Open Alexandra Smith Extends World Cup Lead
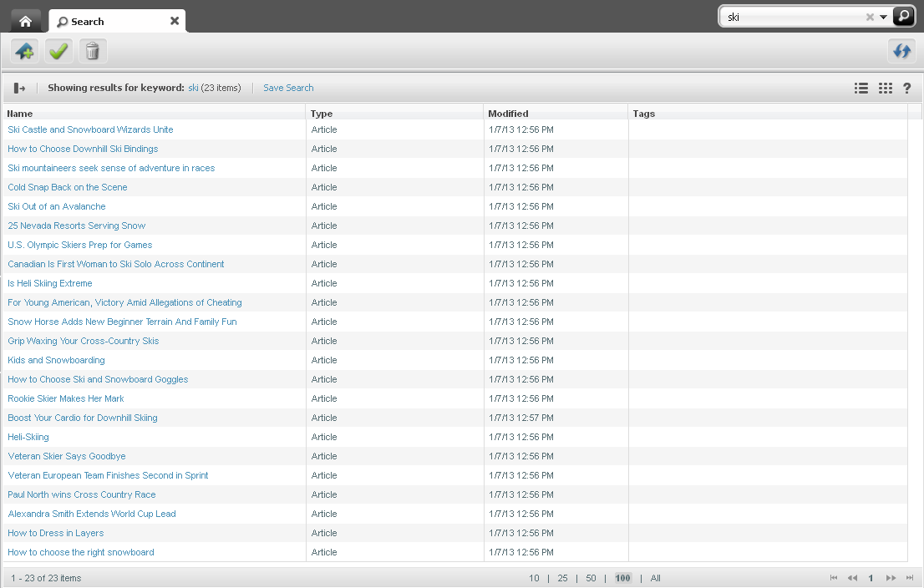The height and width of the screenshot is (588, 924). point(92,514)
